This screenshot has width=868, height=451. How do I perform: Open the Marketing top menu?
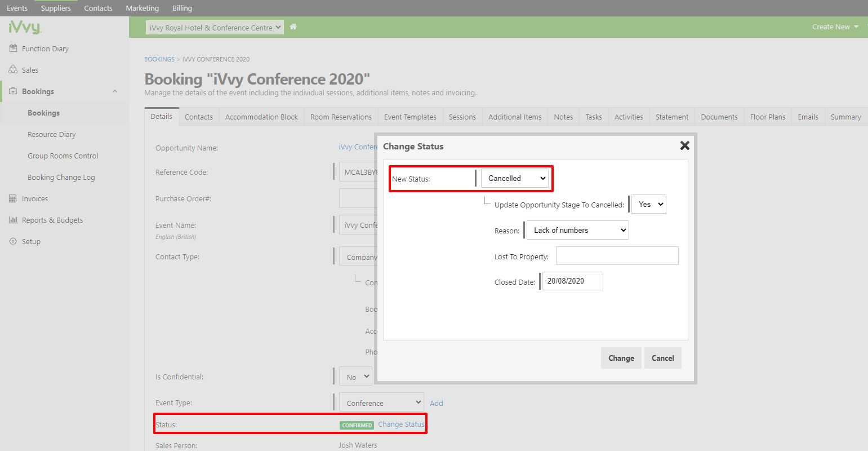[142, 8]
